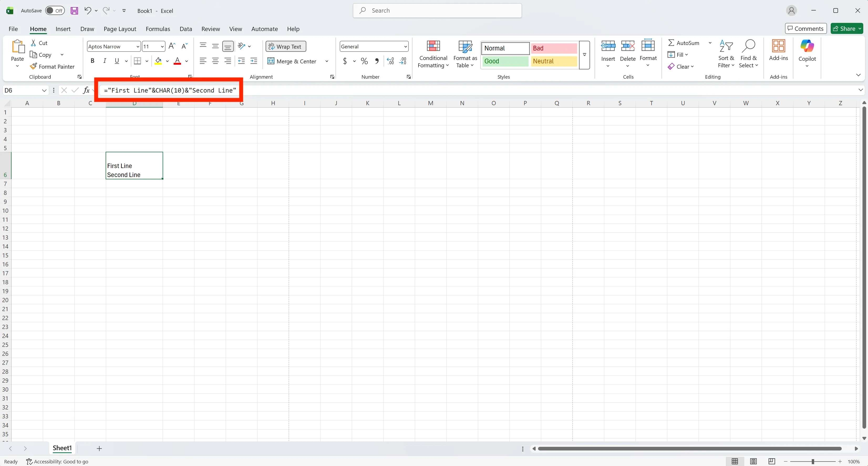Open the Insert ribbon tab
The width and height of the screenshot is (868, 466).
click(63, 29)
